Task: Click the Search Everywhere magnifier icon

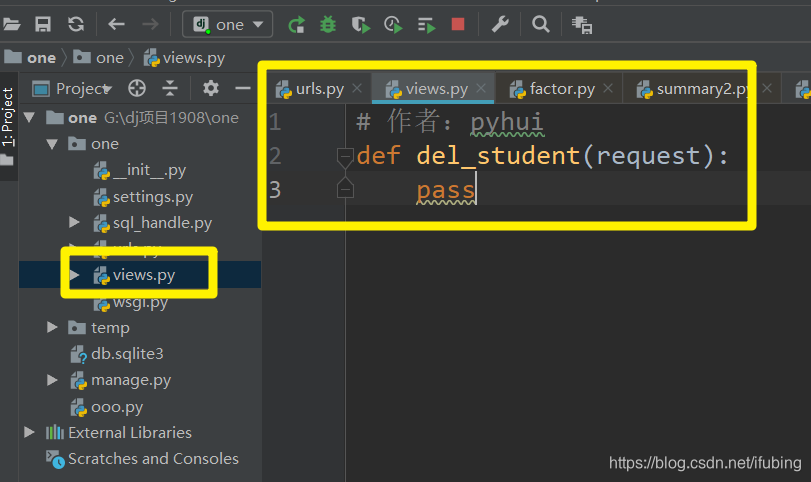Action: click(x=540, y=24)
